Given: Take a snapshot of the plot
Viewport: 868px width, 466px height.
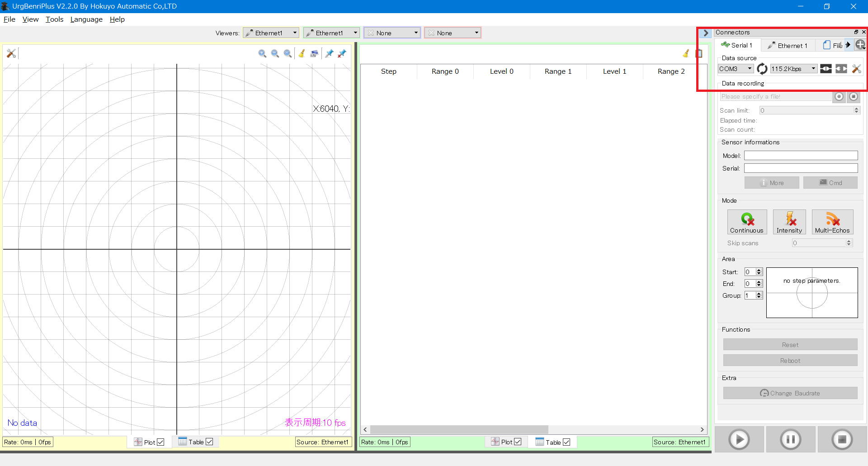Looking at the screenshot, I should [314, 53].
